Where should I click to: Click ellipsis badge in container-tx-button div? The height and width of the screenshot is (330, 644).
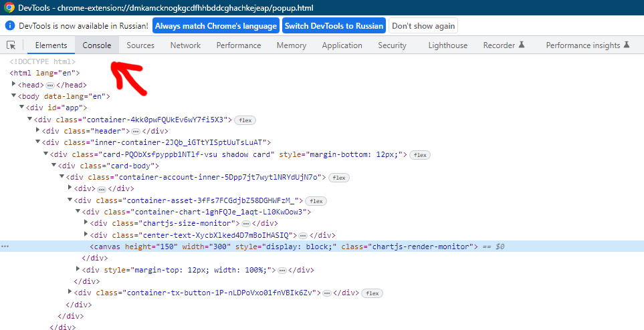[x=327, y=293]
